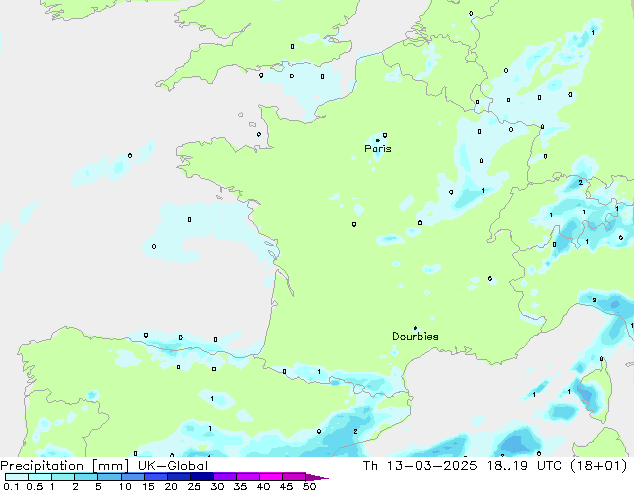Viewport: 634px width, 490px height.
Task: Click the Precipitation [mm] title text
Action: click(x=64, y=466)
